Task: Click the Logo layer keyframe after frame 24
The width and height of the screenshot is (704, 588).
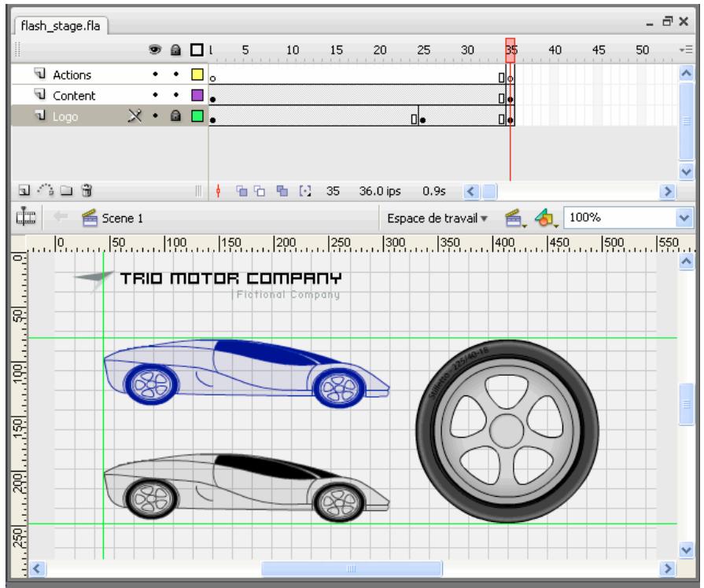Action: [x=423, y=121]
